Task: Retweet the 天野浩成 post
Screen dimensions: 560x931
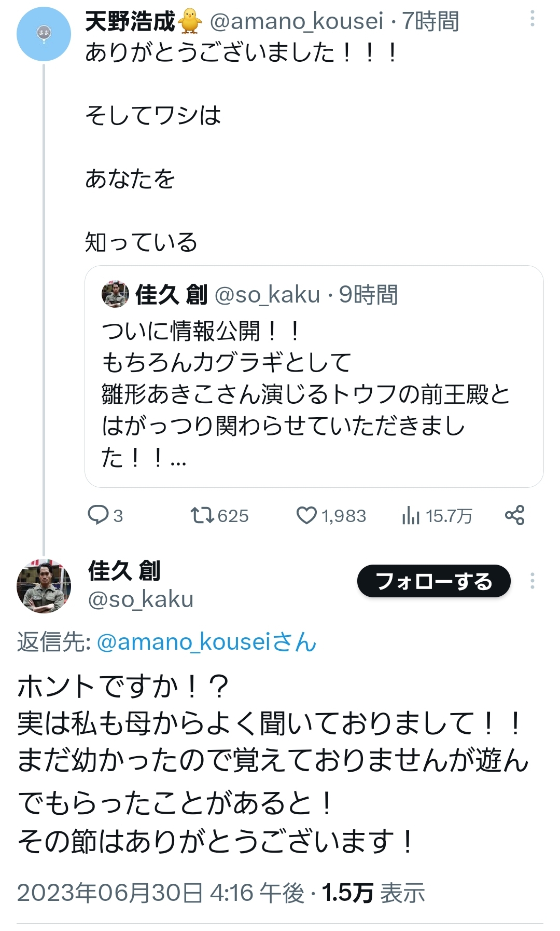Action: tap(202, 515)
